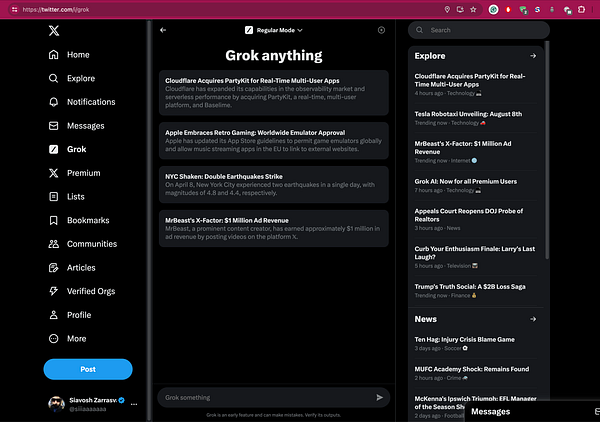Image resolution: width=600 pixels, height=422 pixels.
Task: Click the search magnifier icon
Action: [419, 30]
